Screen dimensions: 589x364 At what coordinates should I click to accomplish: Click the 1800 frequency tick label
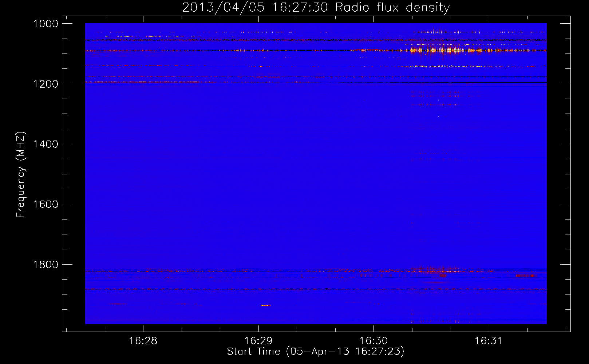tap(46, 265)
